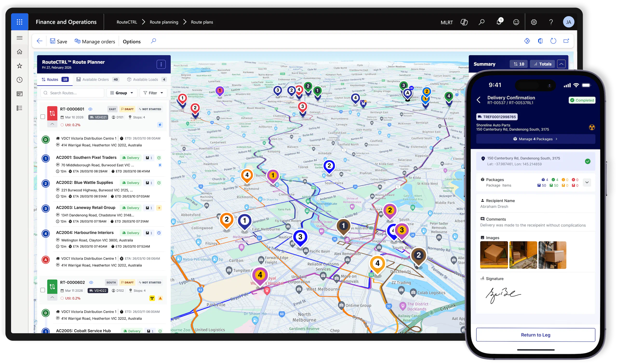Tick the RT-0000602 route checkbox
The width and height of the screenshot is (617, 364).
(43, 290)
